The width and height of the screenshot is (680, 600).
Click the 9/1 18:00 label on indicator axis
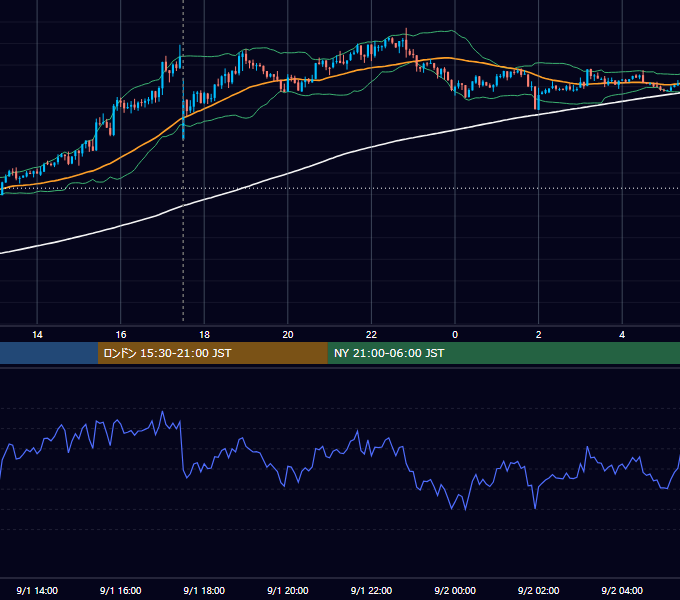[x=204, y=591]
